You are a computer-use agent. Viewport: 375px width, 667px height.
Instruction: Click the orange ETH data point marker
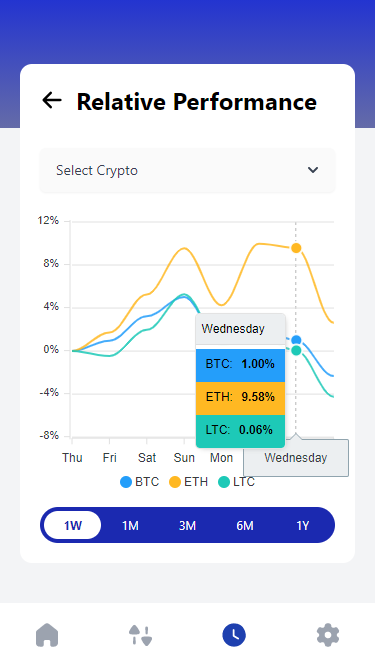[296, 248]
